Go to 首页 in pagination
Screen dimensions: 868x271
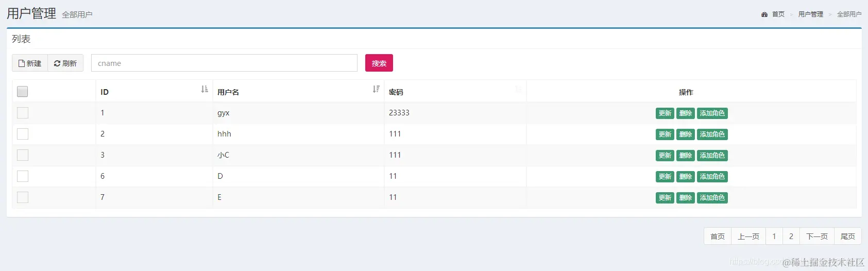pyautogui.click(x=718, y=236)
